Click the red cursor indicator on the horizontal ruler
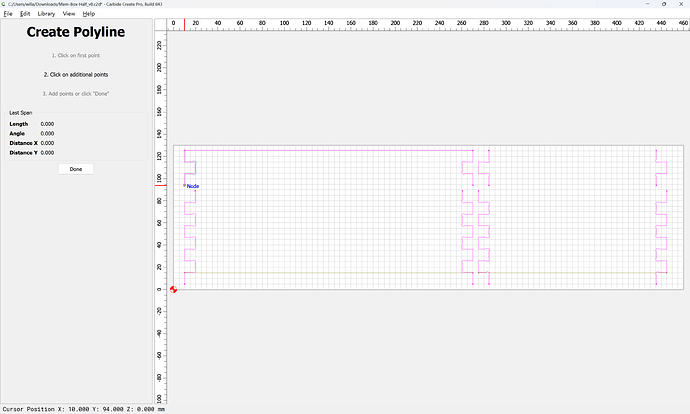This screenshot has height=414, width=690. coord(184,25)
